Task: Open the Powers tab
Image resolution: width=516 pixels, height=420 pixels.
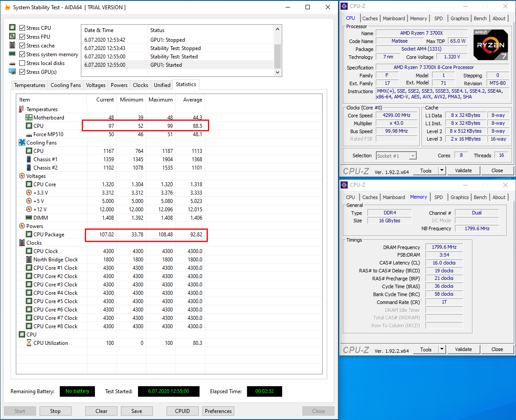Action: point(119,85)
